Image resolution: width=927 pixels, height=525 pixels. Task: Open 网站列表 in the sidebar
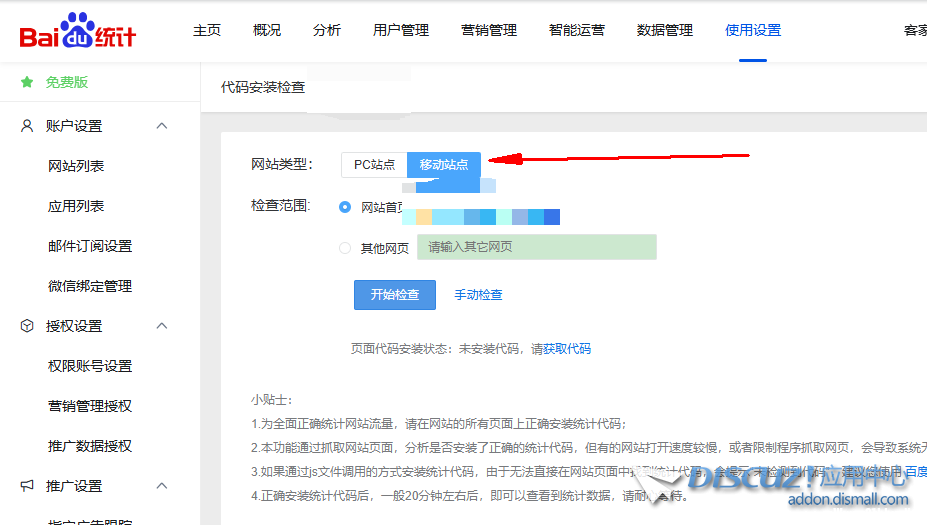tap(76, 166)
